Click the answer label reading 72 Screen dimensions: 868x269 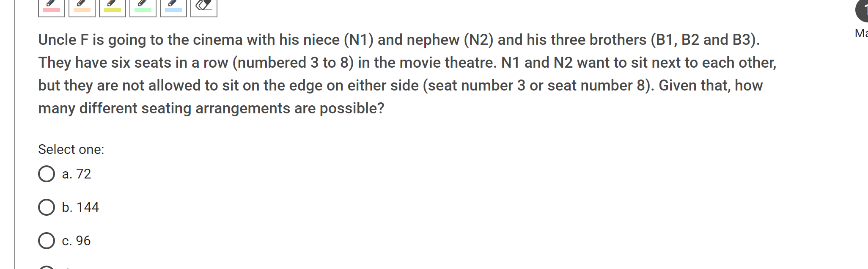(77, 173)
